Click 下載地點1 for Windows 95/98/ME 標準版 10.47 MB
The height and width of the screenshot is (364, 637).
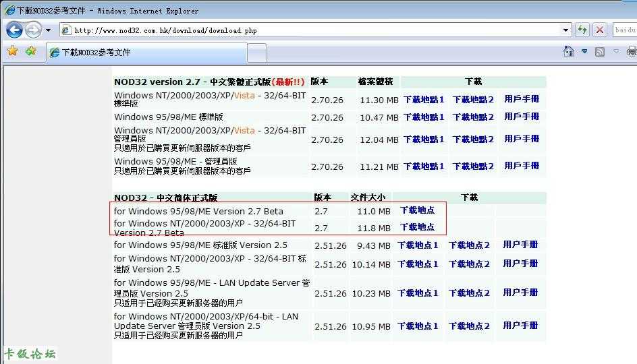[x=424, y=117]
